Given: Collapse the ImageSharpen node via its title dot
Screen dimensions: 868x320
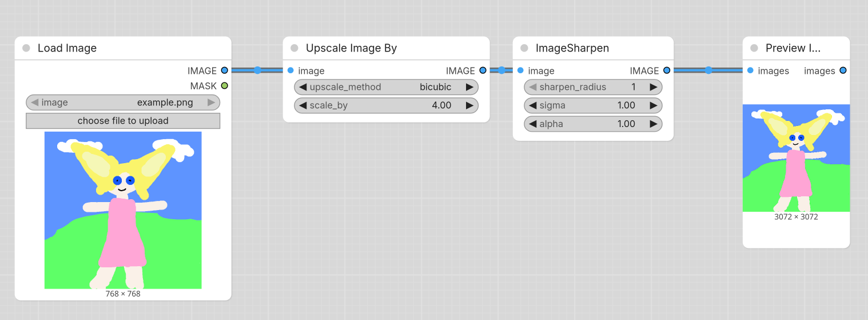Looking at the screenshot, I should click(x=524, y=48).
